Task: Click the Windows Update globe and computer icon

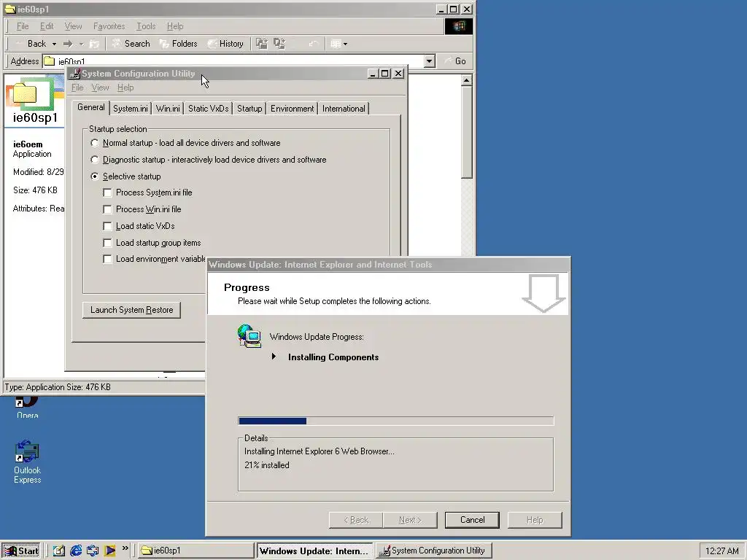Action: (249, 336)
